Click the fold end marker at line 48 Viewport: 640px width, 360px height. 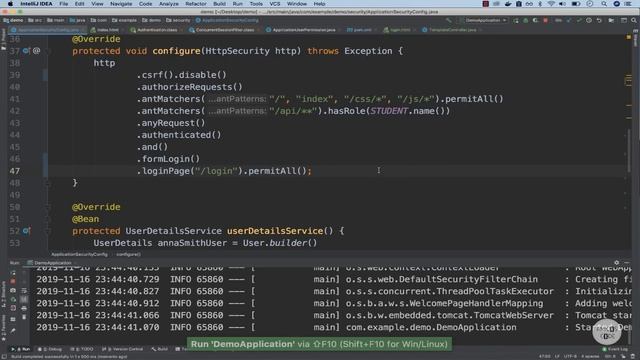48,183
